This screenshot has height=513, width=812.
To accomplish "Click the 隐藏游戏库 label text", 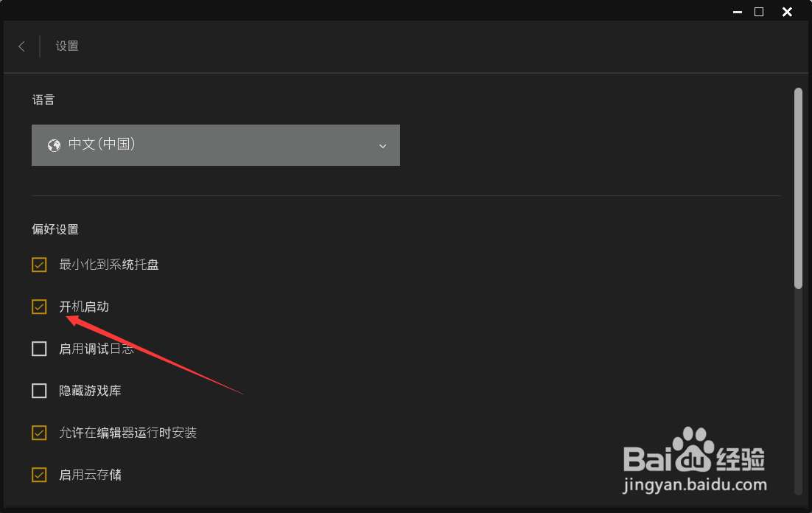I will click(x=90, y=391).
